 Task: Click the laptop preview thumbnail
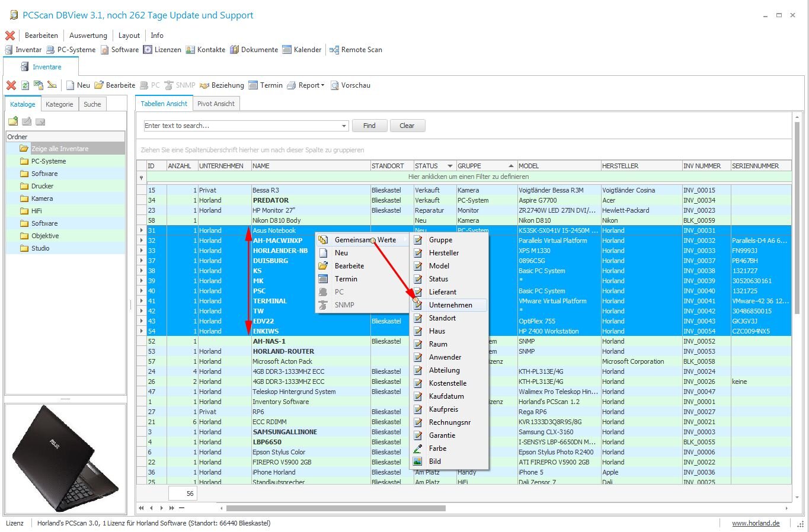(65, 459)
